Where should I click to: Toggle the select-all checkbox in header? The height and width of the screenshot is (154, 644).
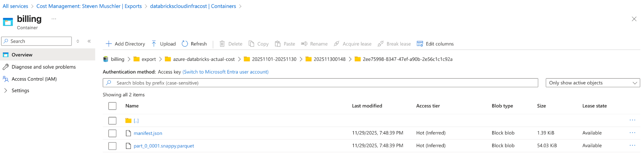coord(112,106)
